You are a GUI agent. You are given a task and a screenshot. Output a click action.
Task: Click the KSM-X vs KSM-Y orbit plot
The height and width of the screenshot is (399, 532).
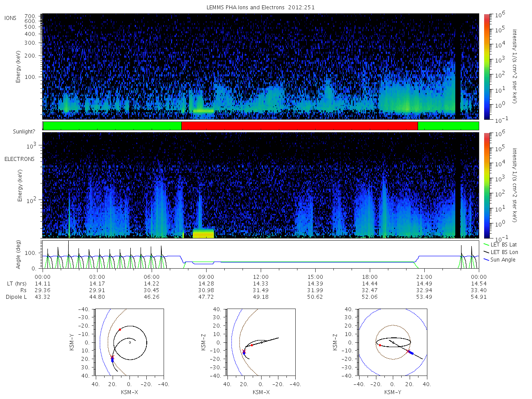[x=129, y=342]
